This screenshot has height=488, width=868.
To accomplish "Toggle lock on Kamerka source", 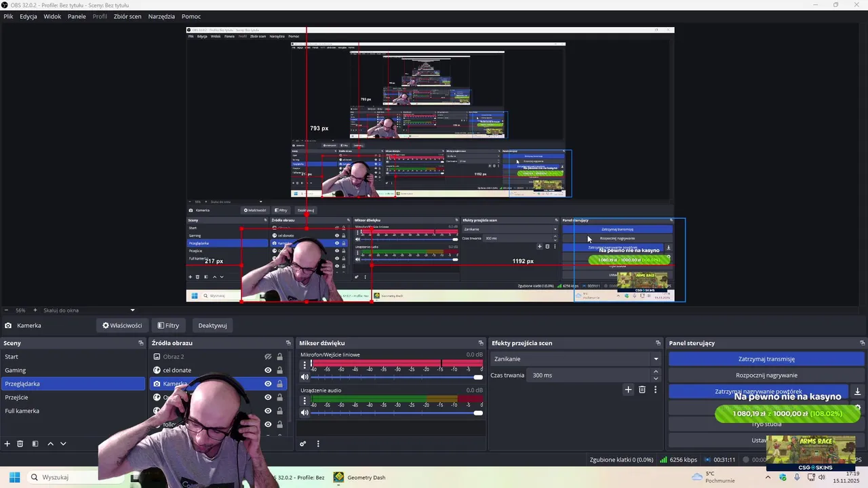I will pyautogui.click(x=279, y=384).
